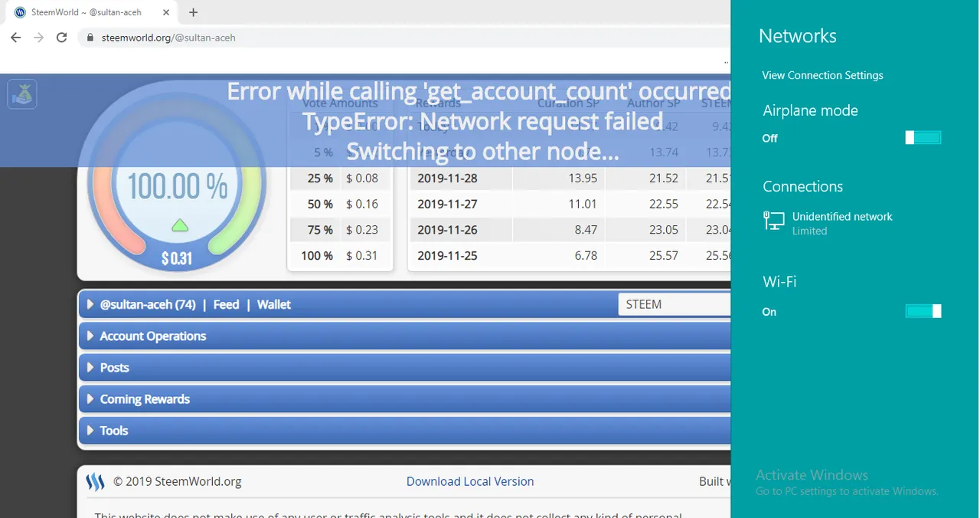Click the $ 0.31 value under the gauge
The height and width of the screenshot is (518, 980).
coord(177,258)
